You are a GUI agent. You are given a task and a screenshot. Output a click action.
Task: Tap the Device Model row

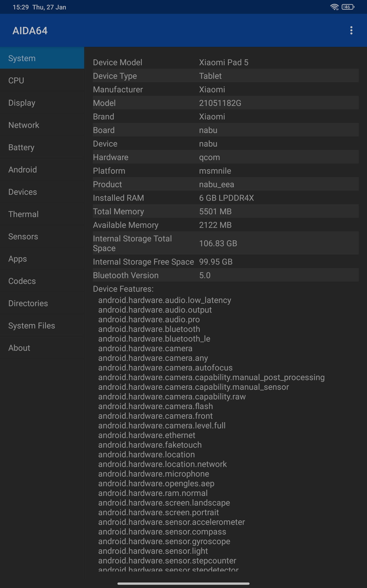pos(226,62)
